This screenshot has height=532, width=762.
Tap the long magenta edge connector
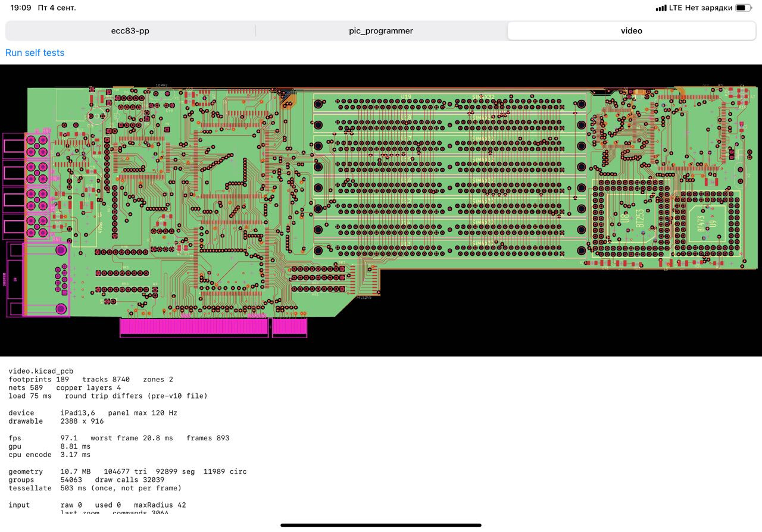coord(195,327)
